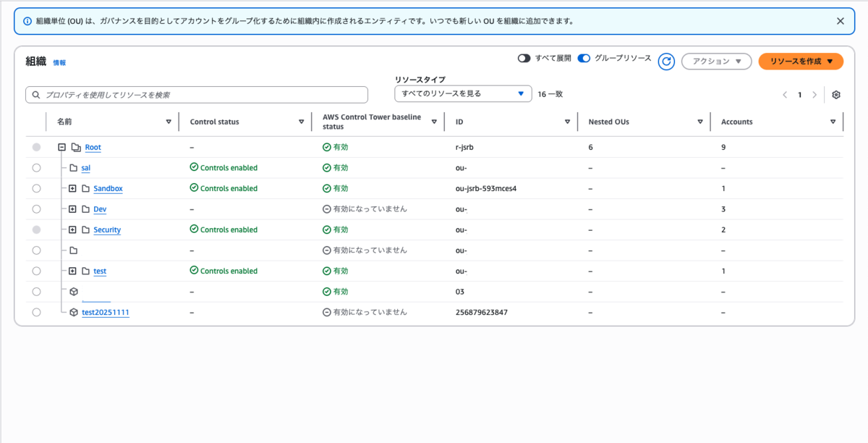
Task: Expand the Dev OU tree node
Action: [x=72, y=209]
